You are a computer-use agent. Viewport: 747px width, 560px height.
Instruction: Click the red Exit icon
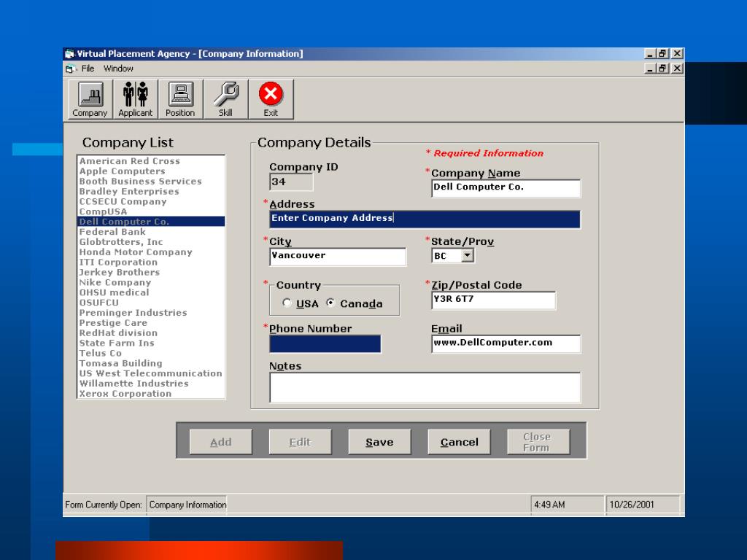(271, 99)
